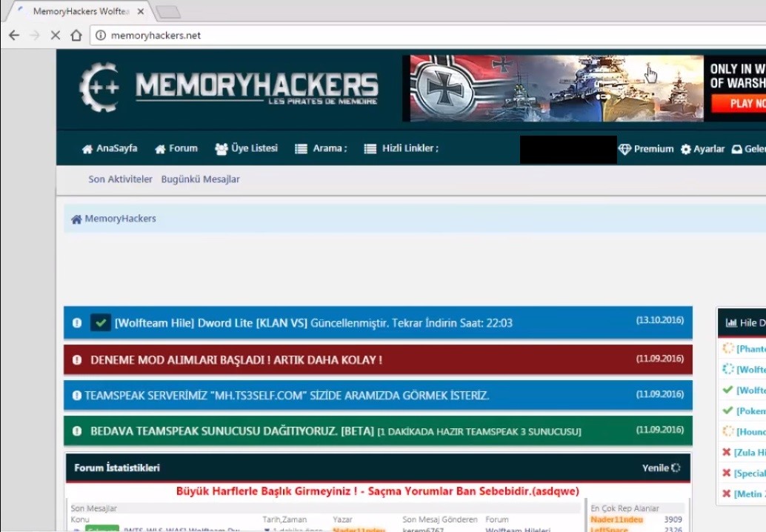
Task: Open Üye Listesi member list
Action: (246, 148)
